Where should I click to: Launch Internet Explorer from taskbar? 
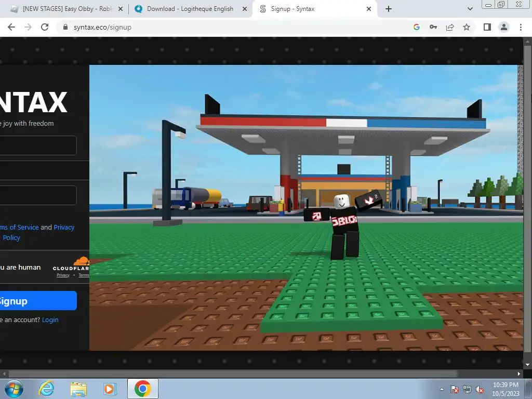46,389
